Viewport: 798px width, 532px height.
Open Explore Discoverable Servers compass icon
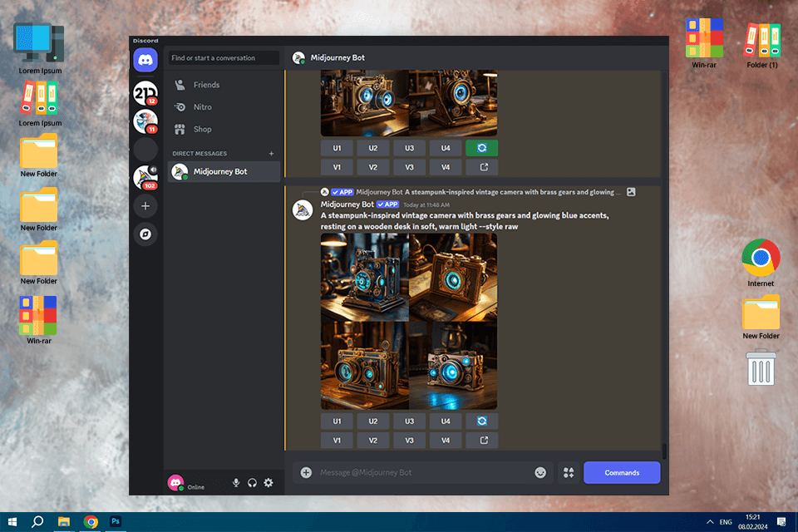coord(145,234)
